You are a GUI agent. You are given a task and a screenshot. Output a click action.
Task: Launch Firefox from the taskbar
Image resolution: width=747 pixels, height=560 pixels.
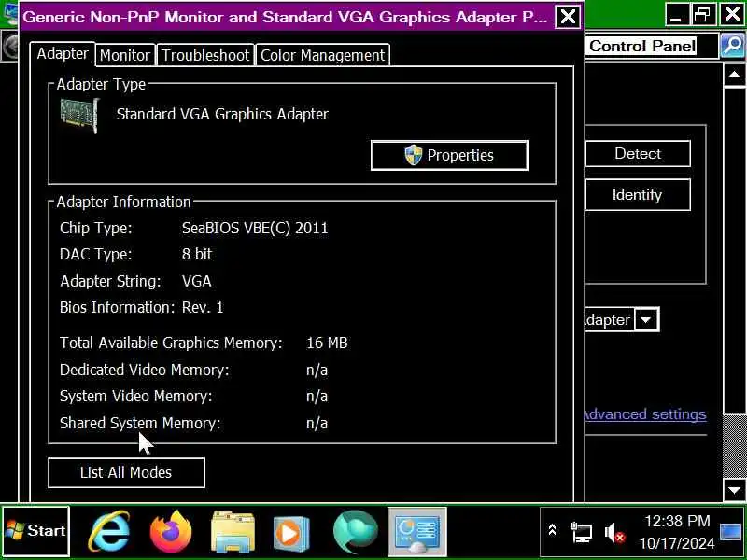171,531
